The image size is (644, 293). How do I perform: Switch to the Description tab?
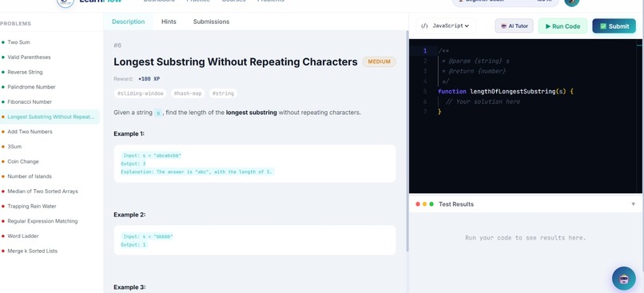point(128,22)
